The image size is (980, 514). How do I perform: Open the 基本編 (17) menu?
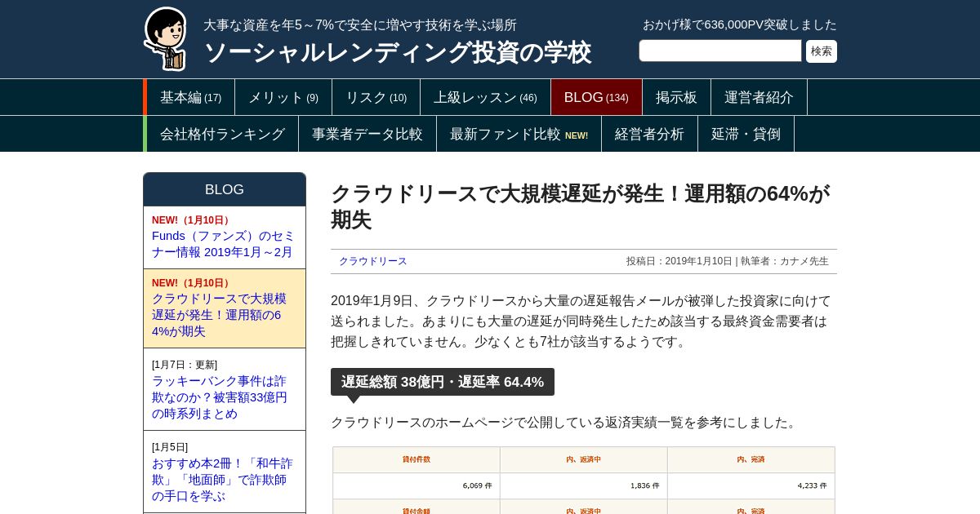click(190, 97)
